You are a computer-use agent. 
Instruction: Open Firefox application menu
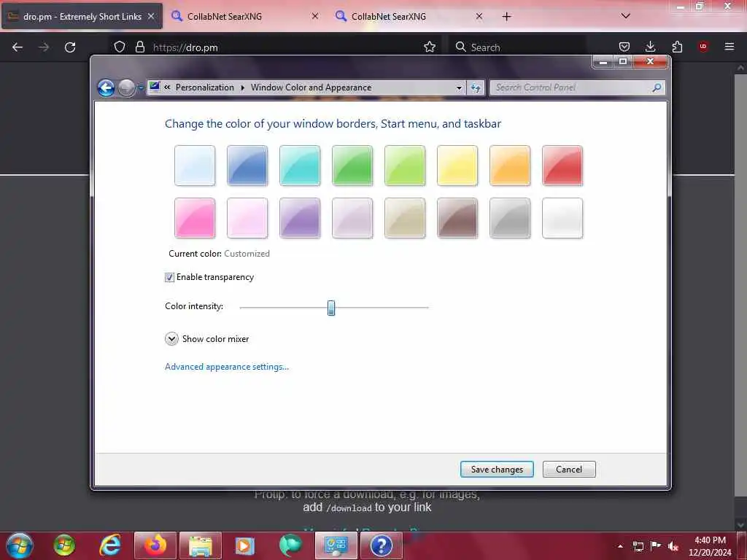pos(729,47)
